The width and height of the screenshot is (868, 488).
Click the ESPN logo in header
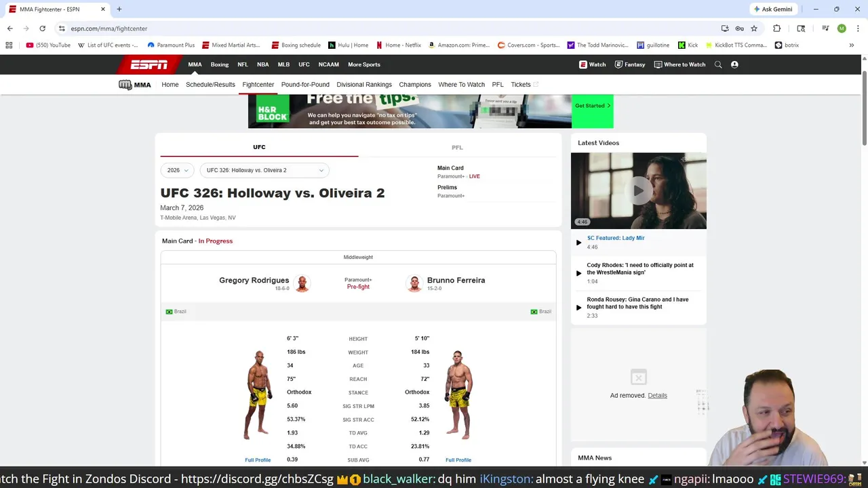[x=149, y=64]
